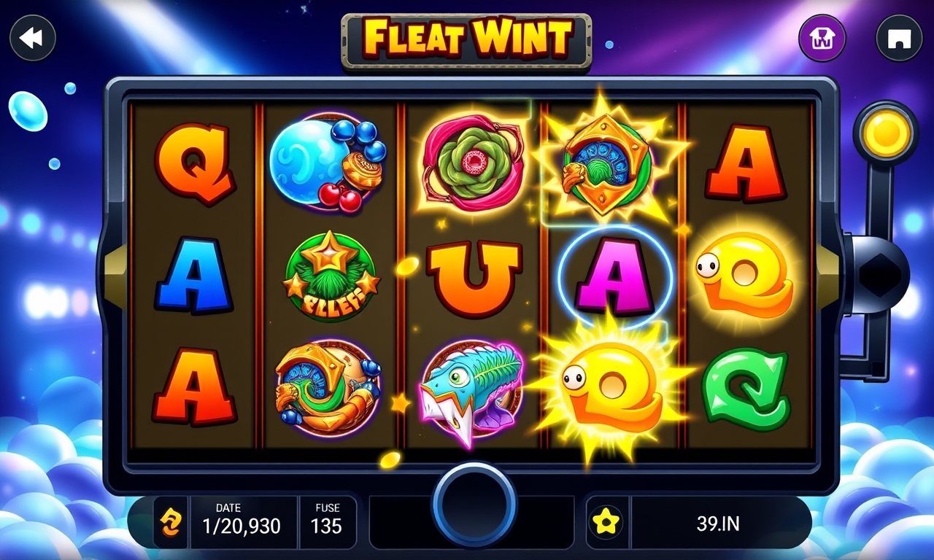Select the blue bubble creature symbol
Image resolution: width=934 pixels, height=560 pixels.
click(328, 162)
